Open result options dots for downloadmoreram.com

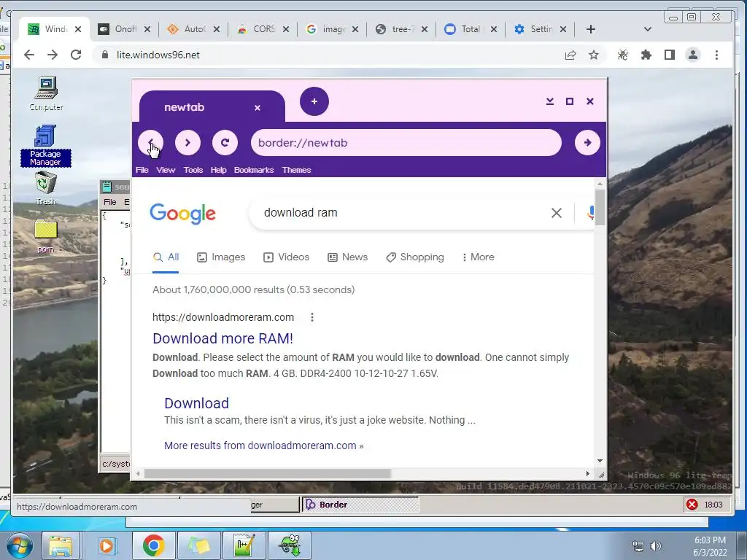tap(312, 317)
